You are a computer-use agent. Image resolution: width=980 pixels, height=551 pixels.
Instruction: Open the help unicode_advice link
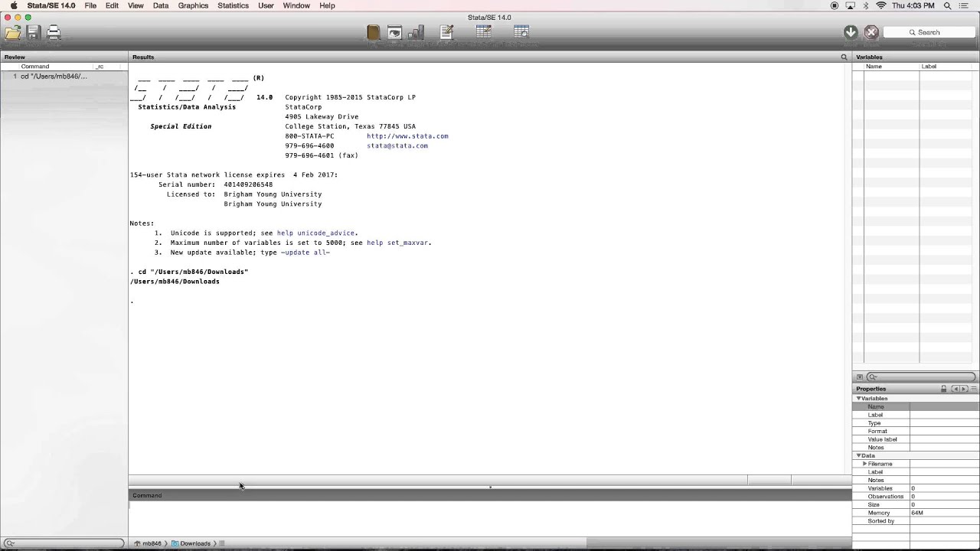tap(315, 233)
